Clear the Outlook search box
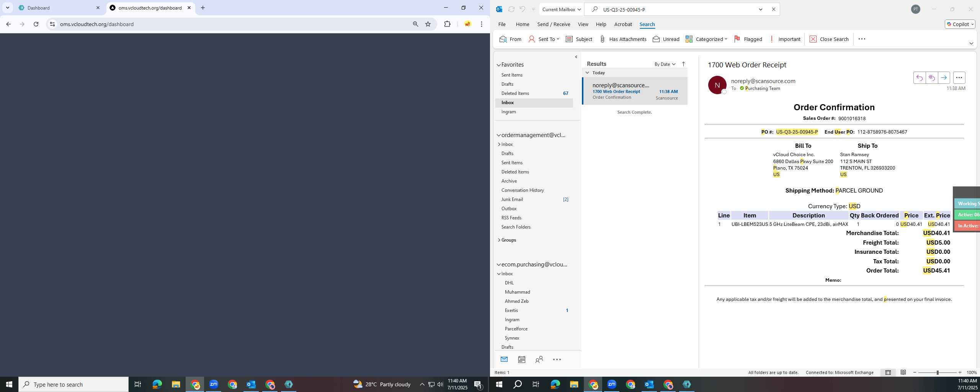The image size is (980, 392). tap(773, 9)
